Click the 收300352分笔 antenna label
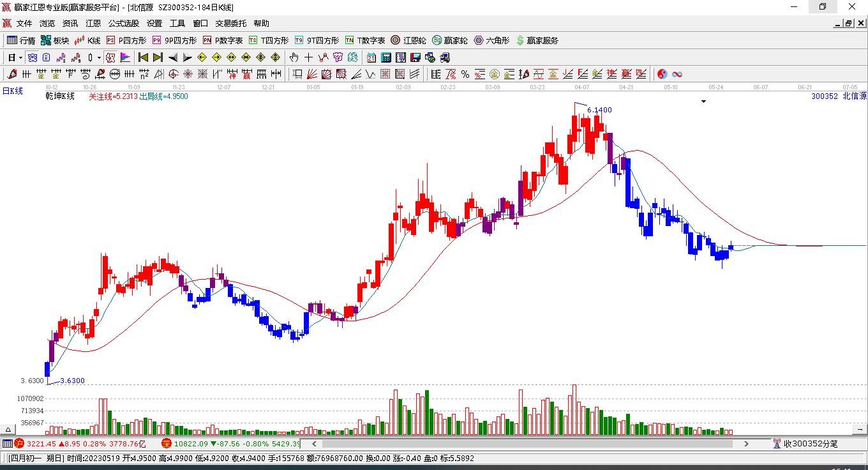Viewport: 868px width, 470px height. click(x=805, y=444)
